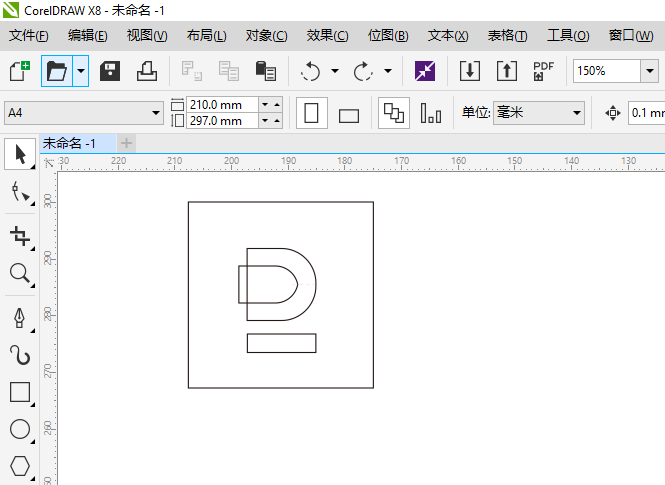Viewport: 665px width, 485px height.
Task: Redo the last undone action
Action: pos(363,71)
